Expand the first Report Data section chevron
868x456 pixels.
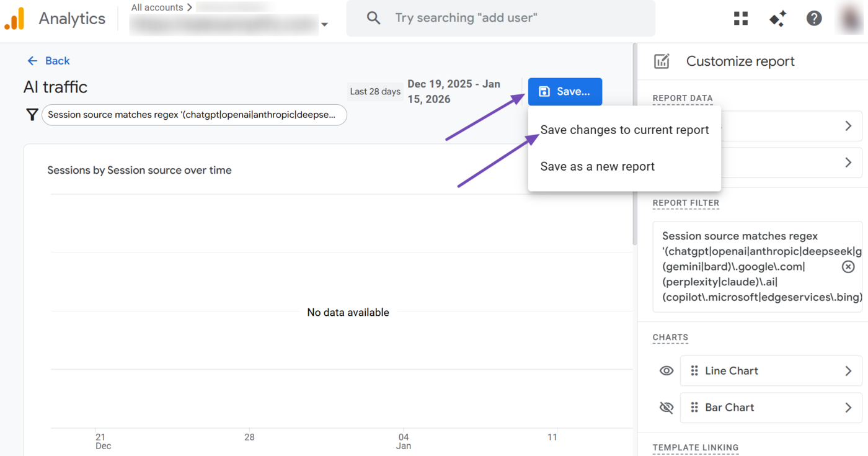[849, 127]
